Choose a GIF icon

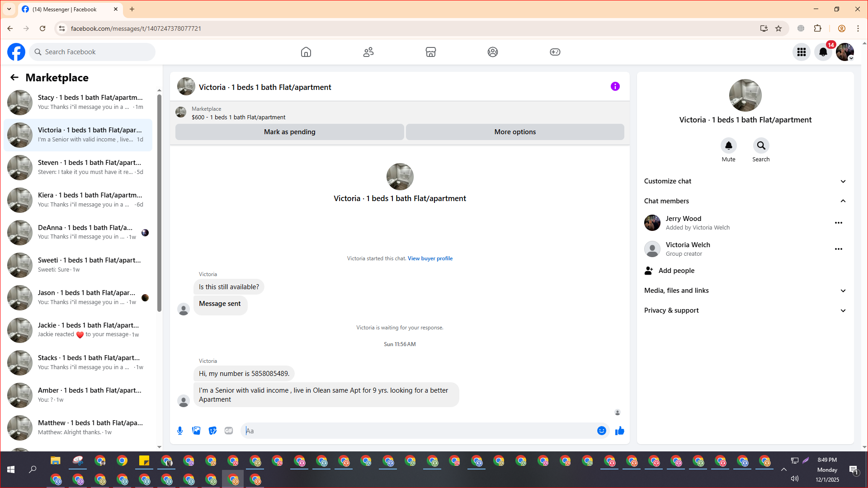[x=229, y=431]
